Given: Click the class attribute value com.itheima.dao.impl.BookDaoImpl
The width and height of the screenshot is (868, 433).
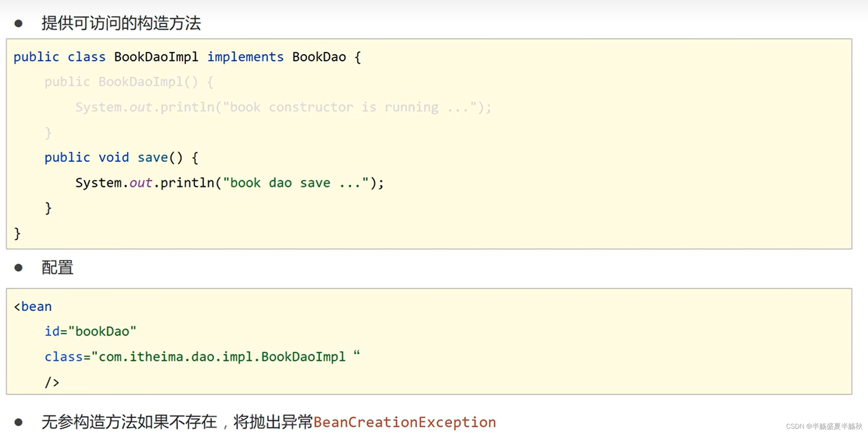Looking at the screenshot, I should tap(222, 357).
